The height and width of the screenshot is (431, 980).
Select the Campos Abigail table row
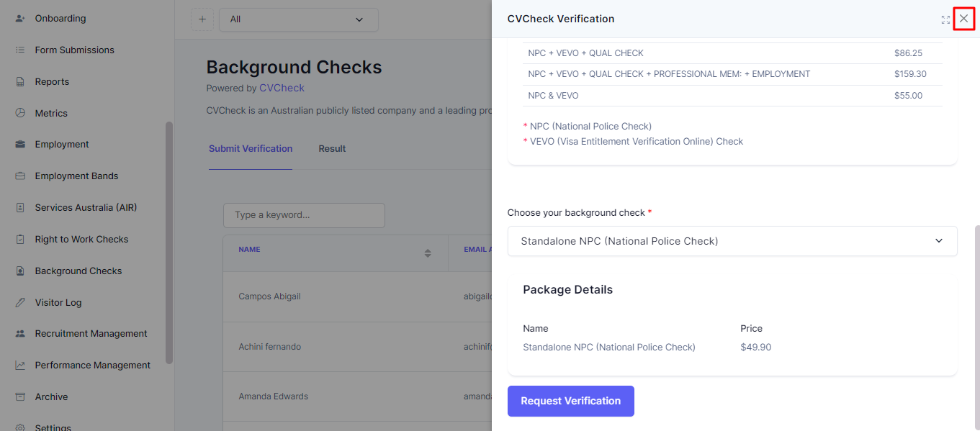[x=356, y=296]
